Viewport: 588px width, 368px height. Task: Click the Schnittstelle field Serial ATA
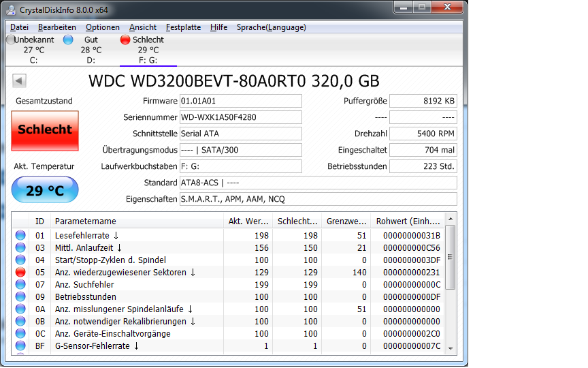point(241,134)
